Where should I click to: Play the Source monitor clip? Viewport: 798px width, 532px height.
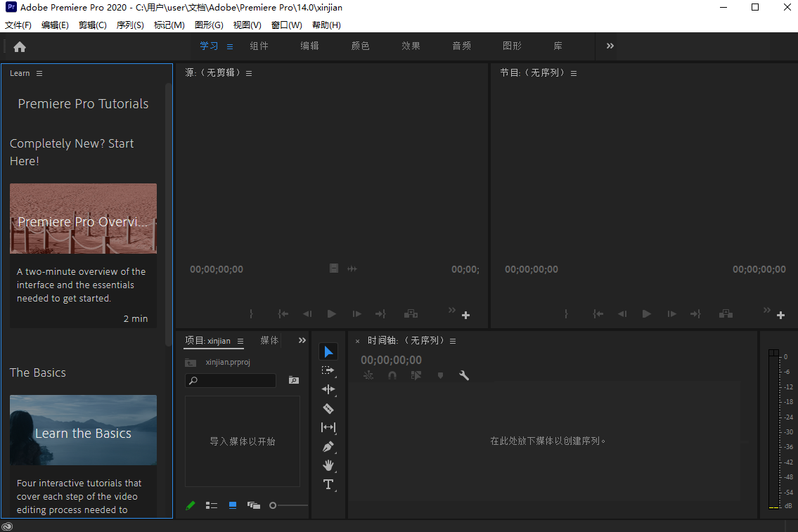(332, 314)
